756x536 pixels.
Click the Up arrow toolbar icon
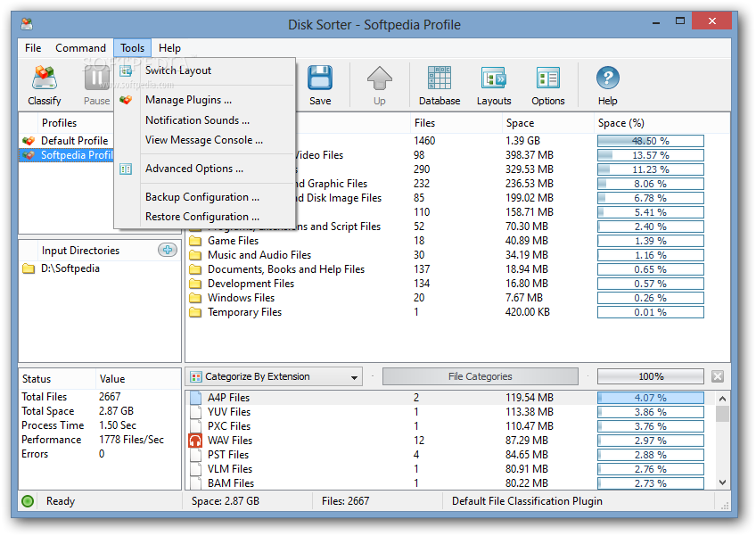click(380, 78)
